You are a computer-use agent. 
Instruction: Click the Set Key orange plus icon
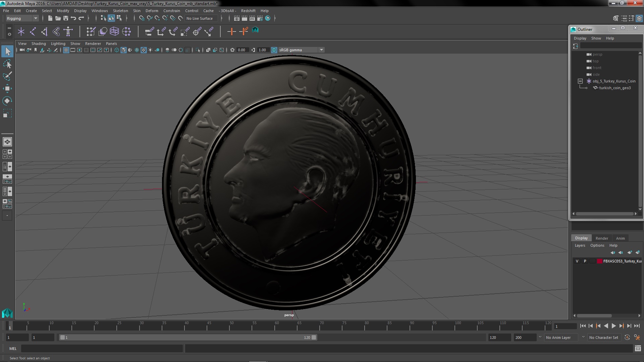point(231,32)
